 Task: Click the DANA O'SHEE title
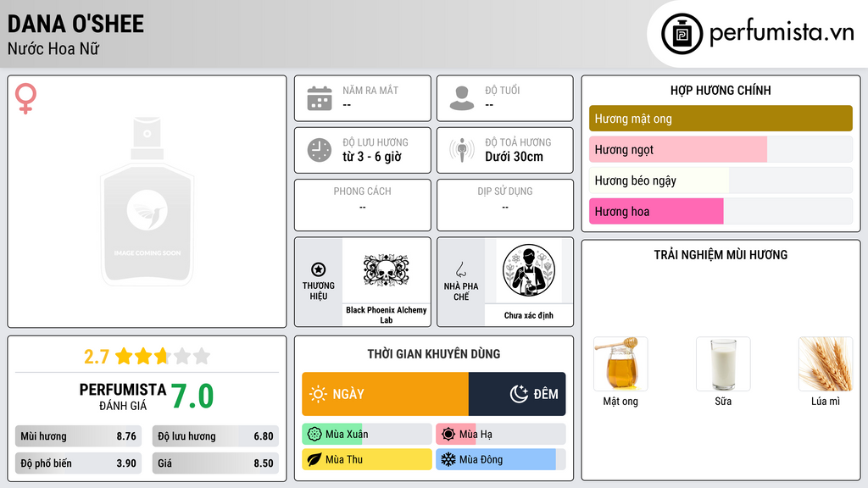click(x=75, y=24)
